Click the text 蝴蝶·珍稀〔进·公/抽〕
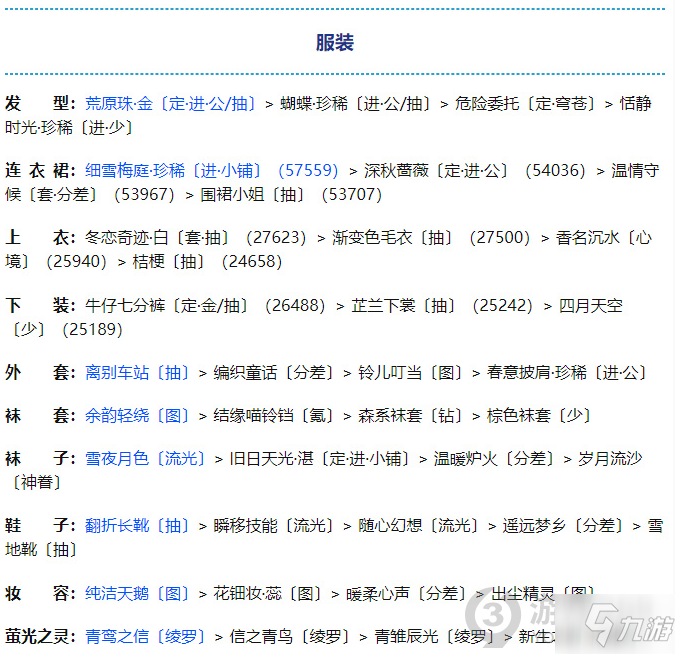The height and width of the screenshot is (654, 675). tap(356, 103)
